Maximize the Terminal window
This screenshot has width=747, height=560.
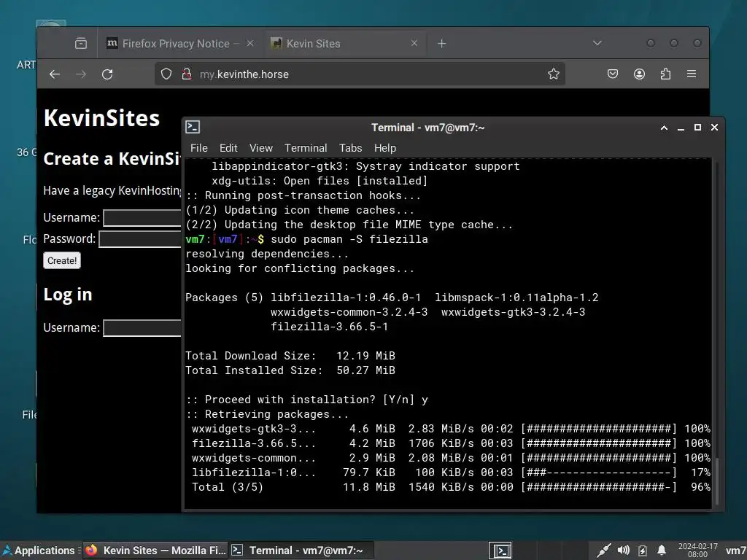tap(697, 128)
